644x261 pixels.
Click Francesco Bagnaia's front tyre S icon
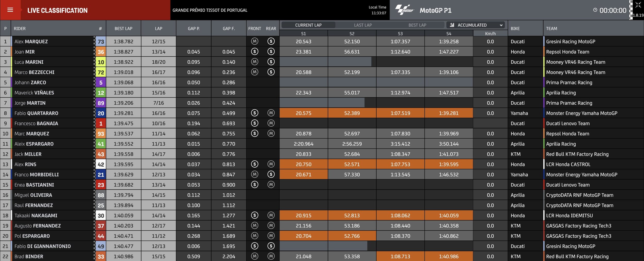coord(255,123)
